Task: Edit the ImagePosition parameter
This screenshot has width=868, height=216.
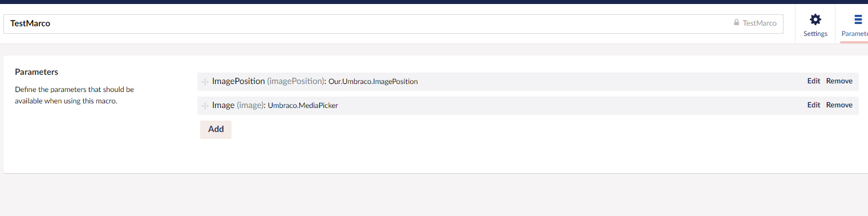Action: coord(813,81)
